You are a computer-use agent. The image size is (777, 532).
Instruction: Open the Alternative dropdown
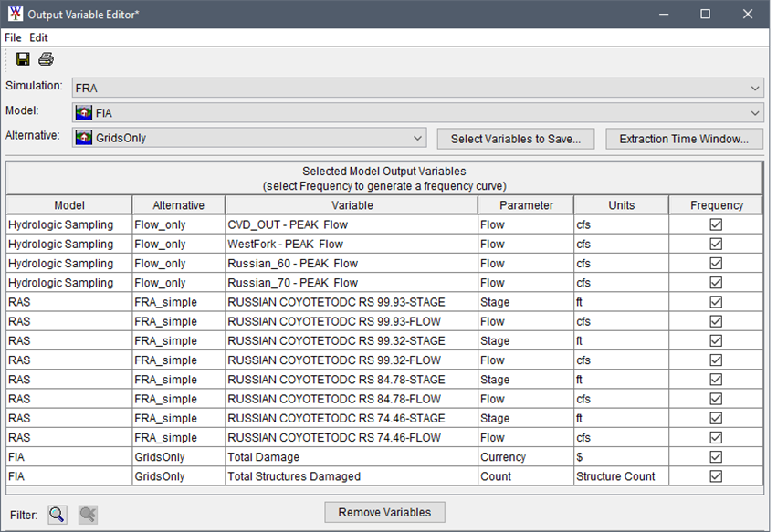[417, 137]
